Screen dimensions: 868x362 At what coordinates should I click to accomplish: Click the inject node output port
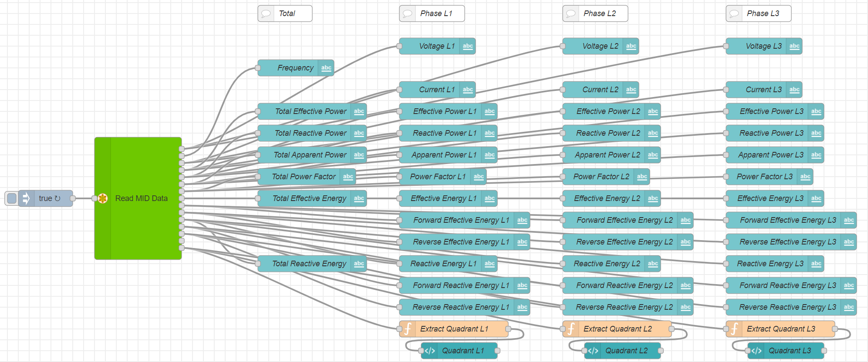[x=73, y=198]
